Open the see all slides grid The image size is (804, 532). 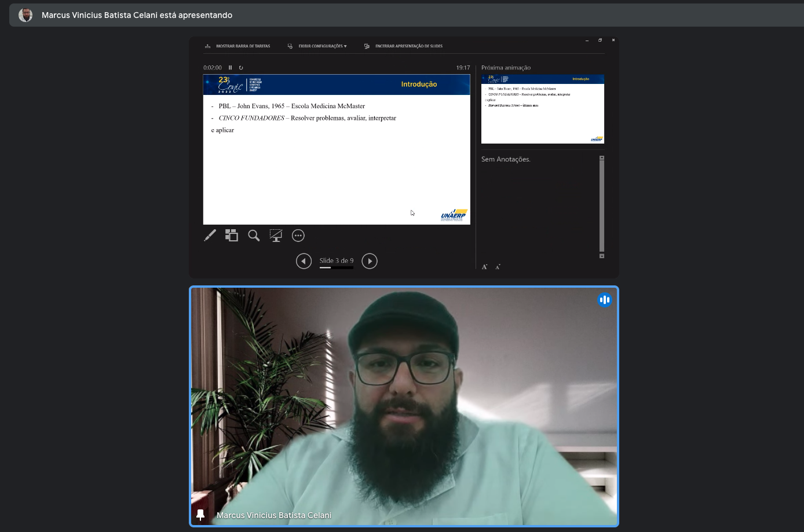(x=232, y=235)
